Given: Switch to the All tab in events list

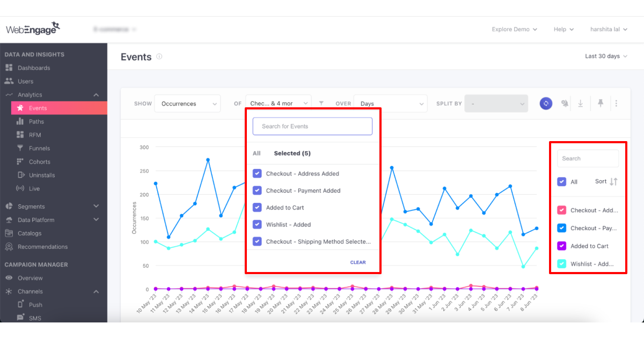Looking at the screenshot, I should point(257,153).
